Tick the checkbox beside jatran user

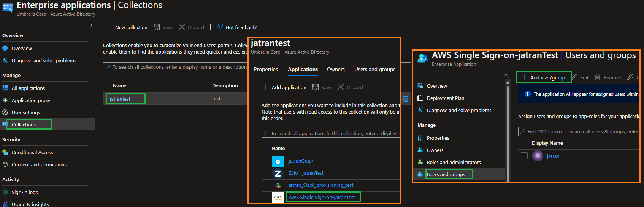point(524,156)
